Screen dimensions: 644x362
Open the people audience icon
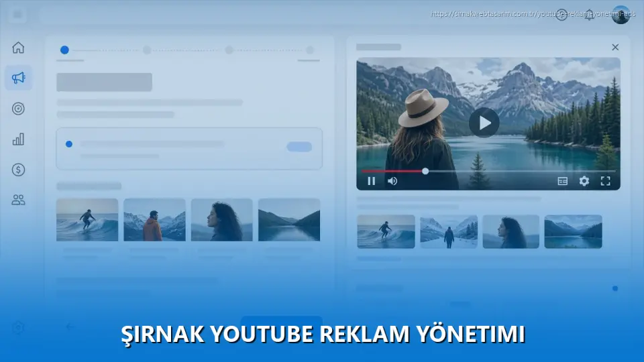pos(18,200)
